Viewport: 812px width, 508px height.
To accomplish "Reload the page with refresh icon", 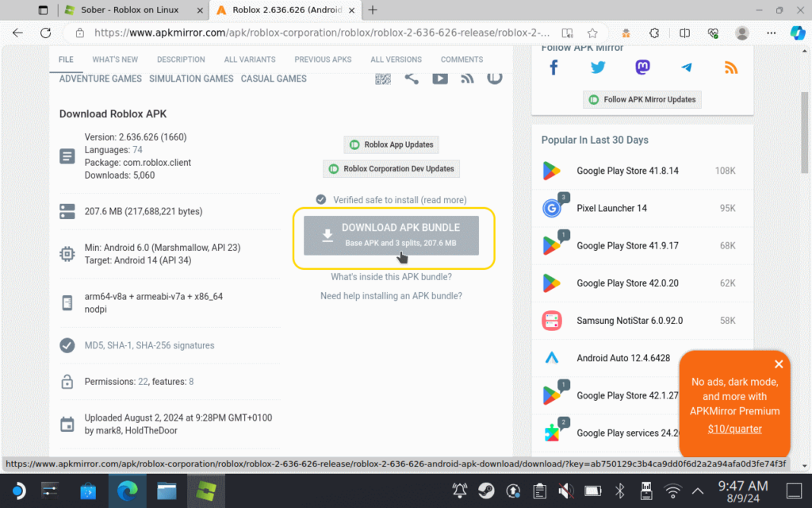I will 45,33.
